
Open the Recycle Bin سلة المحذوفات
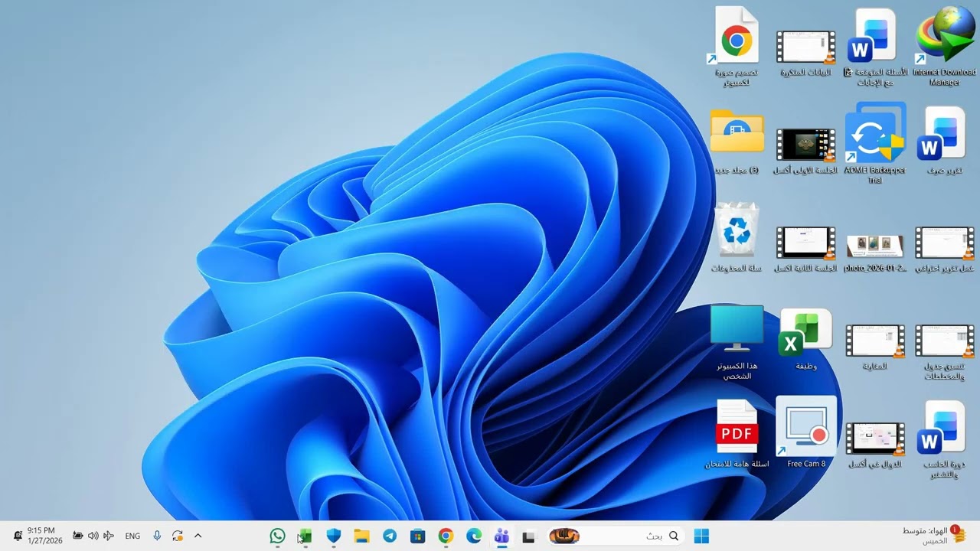coord(736,238)
